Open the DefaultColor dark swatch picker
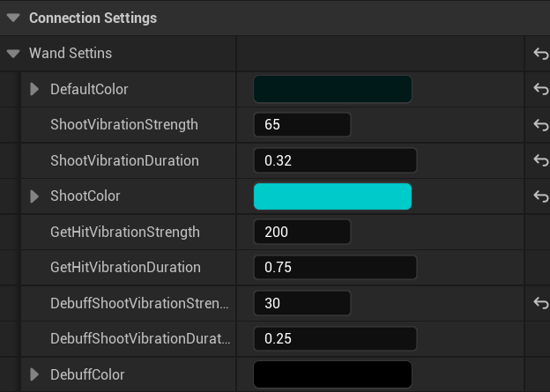 pos(332,89)
